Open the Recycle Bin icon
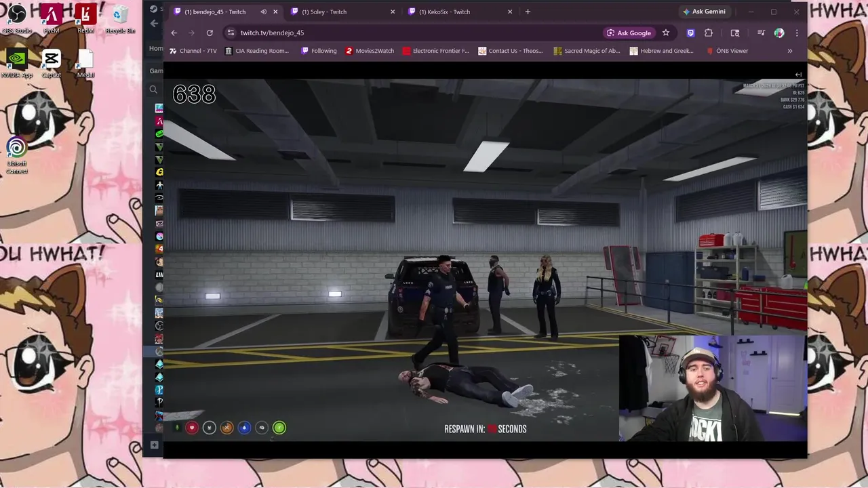The image size is (868, 488). pos(120,18)
